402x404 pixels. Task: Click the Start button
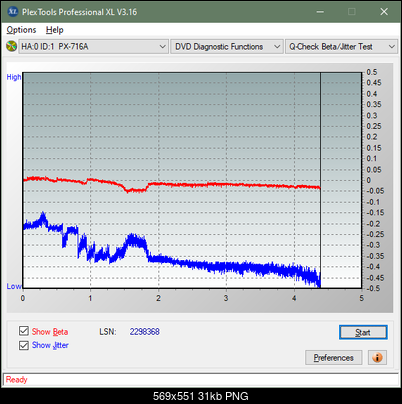point(363,332)
